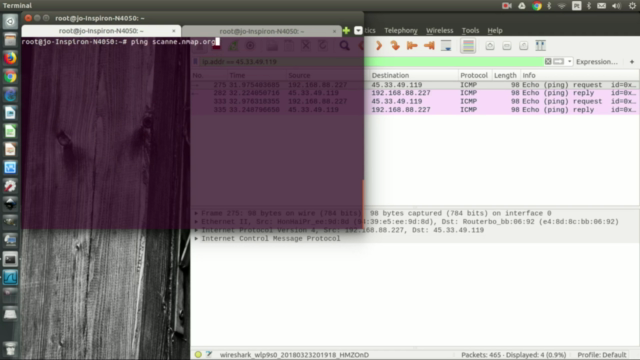640x360 pixels.
Task: Open system settings wrench icon in launcher
Action: click(x=10, y=186)
